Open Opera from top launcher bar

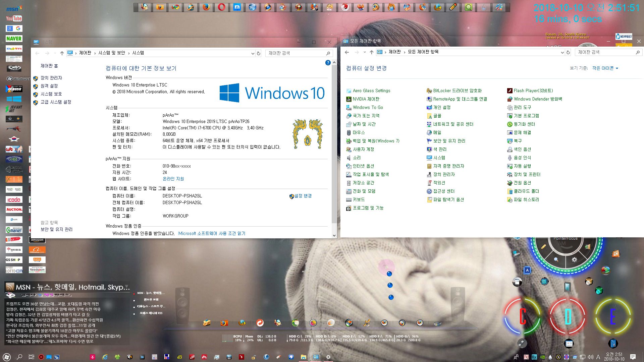click(221, 7)
